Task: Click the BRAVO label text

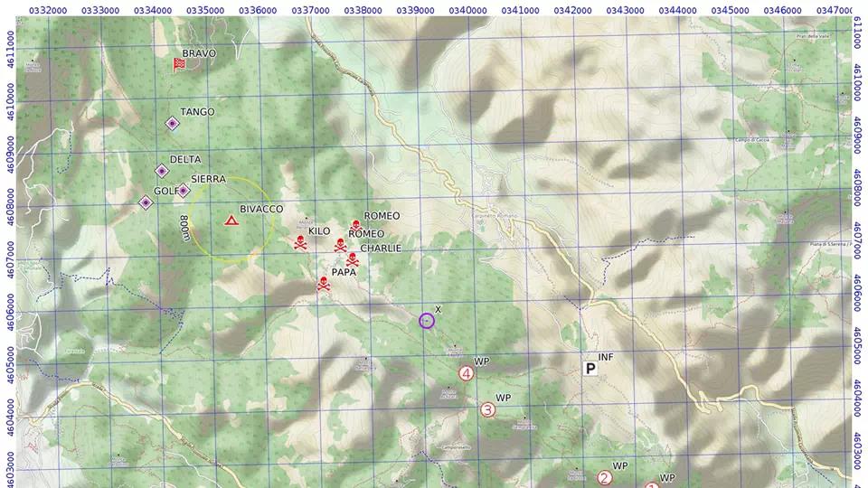Action: tap(199, 53)
